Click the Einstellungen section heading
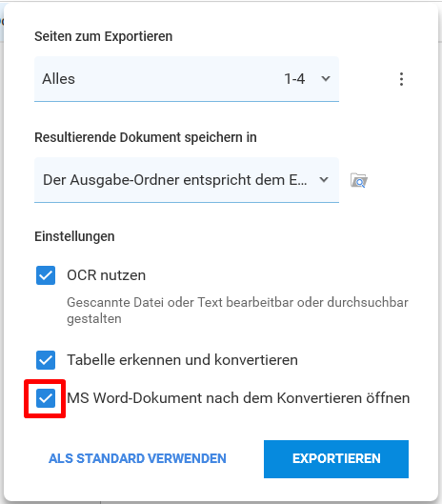The width and height of the screenshot is (442, 504). 74,236
